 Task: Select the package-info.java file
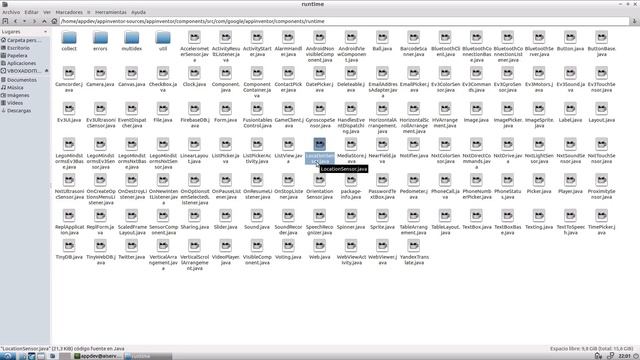click(351, 186)
